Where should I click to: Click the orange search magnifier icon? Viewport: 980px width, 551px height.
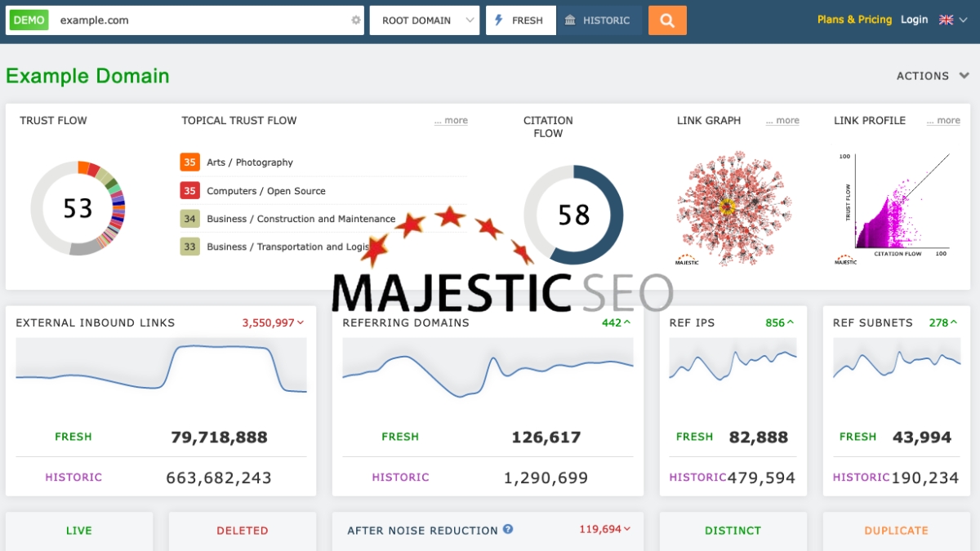pos(666,20)
